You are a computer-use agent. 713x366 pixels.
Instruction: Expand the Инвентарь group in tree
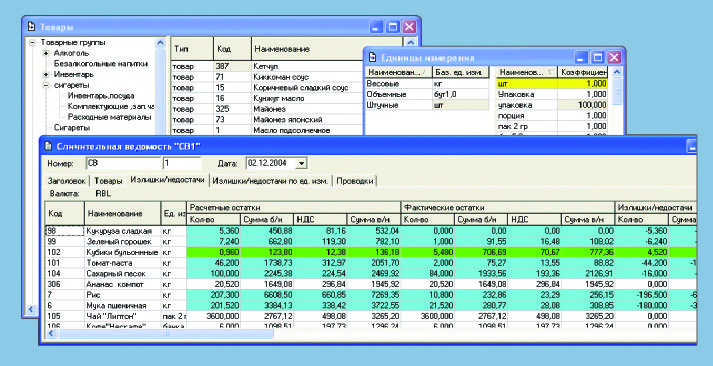click(x=45, y=74)
